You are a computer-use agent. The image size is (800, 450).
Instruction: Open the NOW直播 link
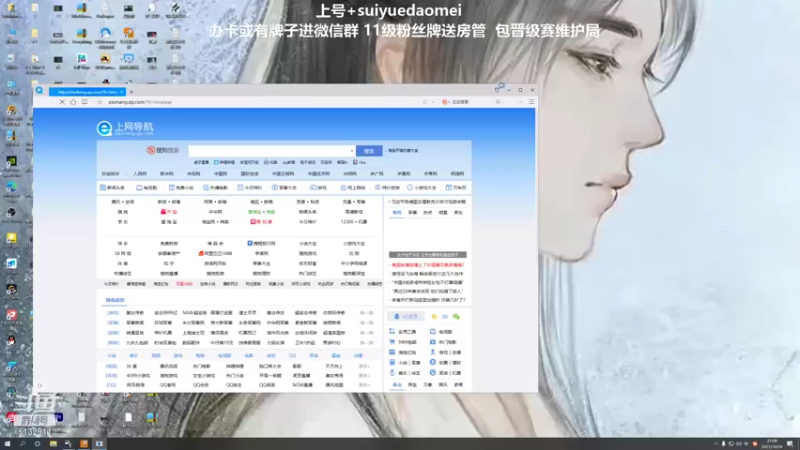click(x=302, y=385)
